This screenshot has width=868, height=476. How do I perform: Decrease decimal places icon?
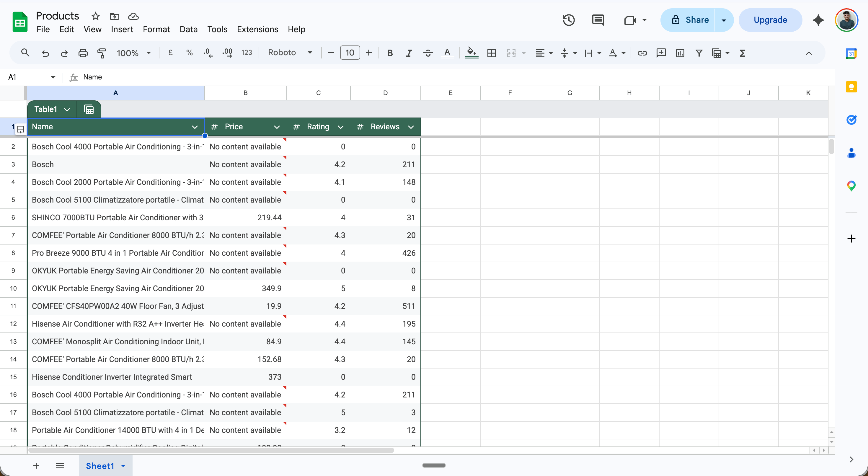pyautogui.click(x=208, y=53)
